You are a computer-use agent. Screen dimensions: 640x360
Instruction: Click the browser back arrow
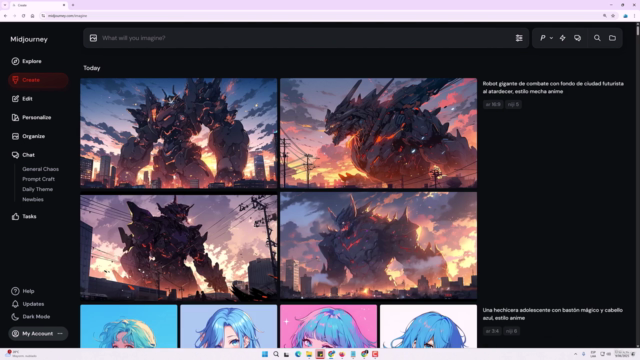[x=5, y=16]
